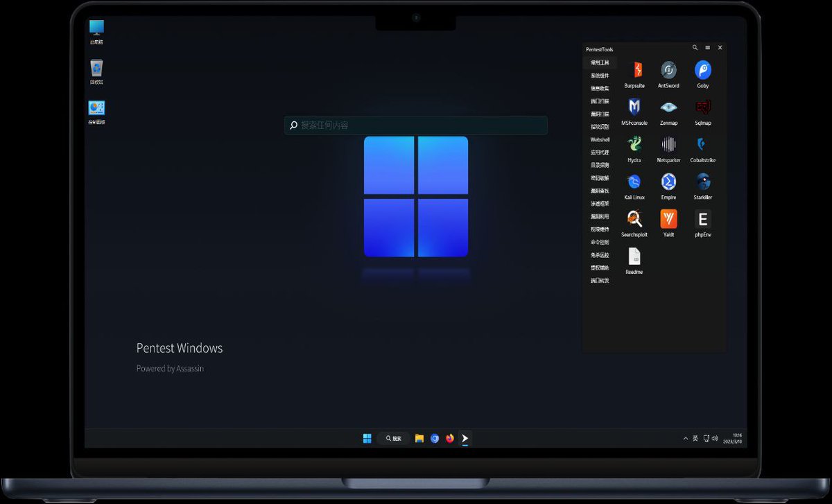This screenshot has height=504, width=832.
Task: Open Searchsploit
Action: (634, 223)
